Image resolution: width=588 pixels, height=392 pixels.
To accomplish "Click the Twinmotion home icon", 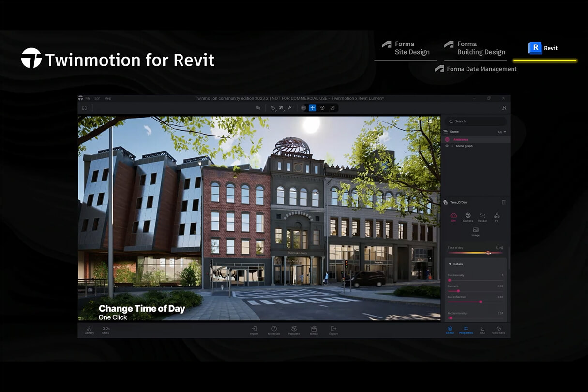I will pos(84,108).
